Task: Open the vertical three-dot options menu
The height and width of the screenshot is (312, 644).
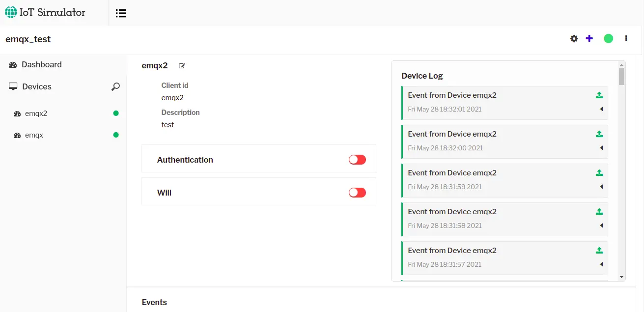Action: click(626, 38)
